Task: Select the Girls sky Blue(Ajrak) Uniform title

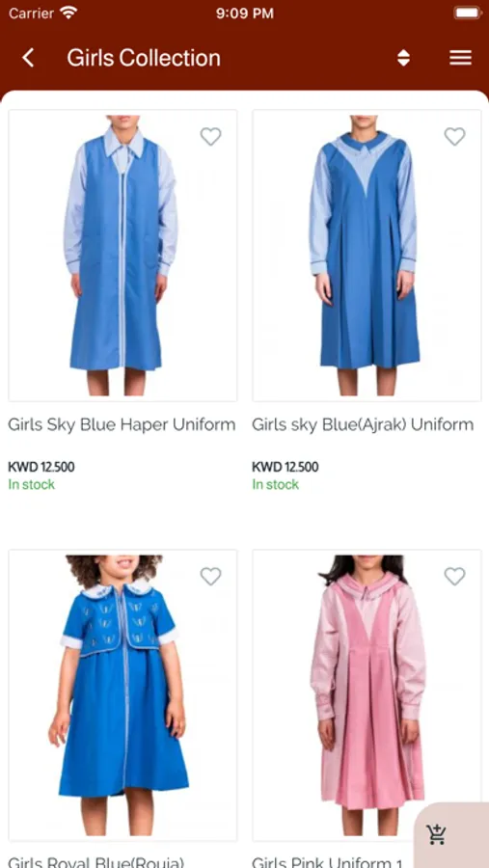Action: (x=363, y=424)
